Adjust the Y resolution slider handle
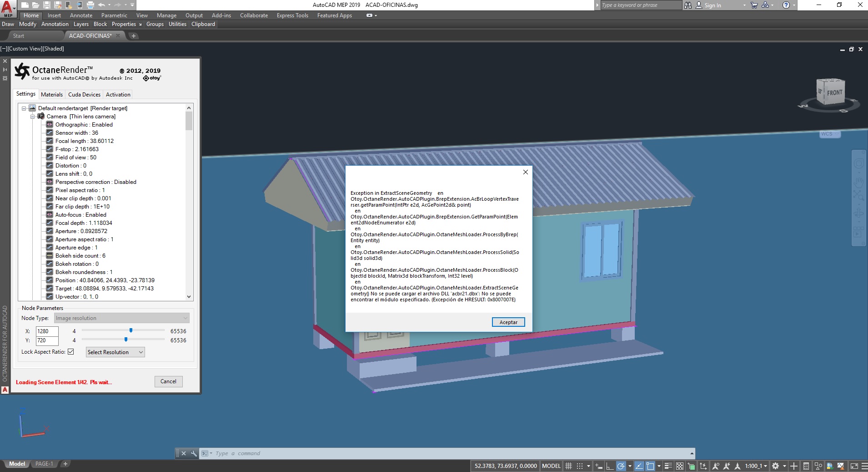Screen dimensions: 868x472 (126, 340)
